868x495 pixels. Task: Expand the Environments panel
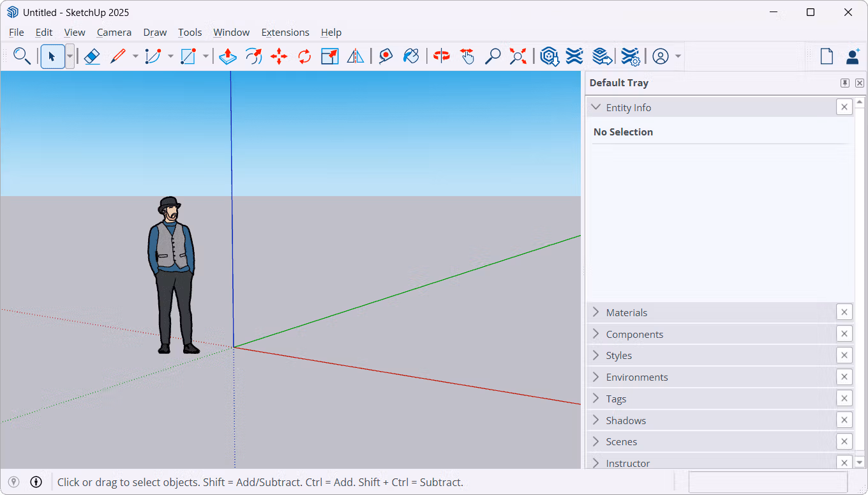point(596,377)
